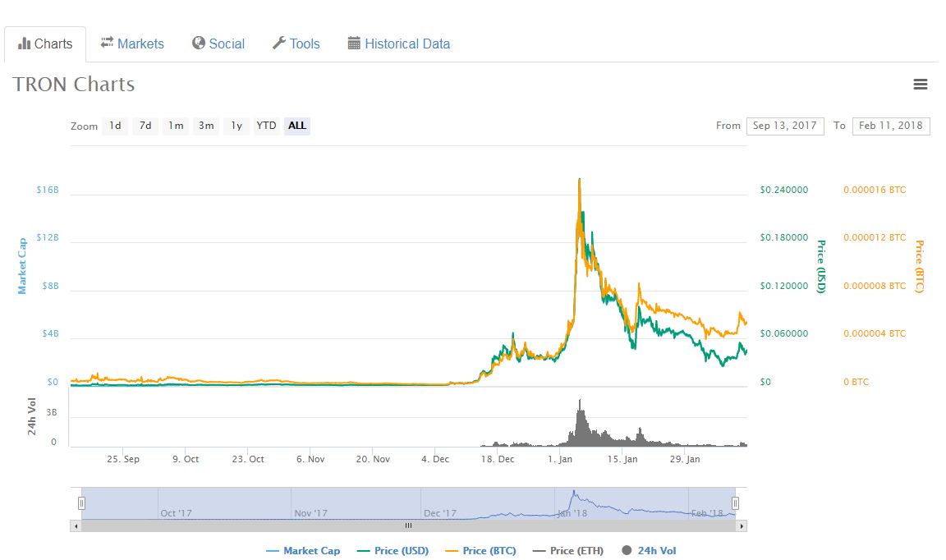Click the navigator left range handle
This screenshot has height=560, width=946.
pos(81,503)
